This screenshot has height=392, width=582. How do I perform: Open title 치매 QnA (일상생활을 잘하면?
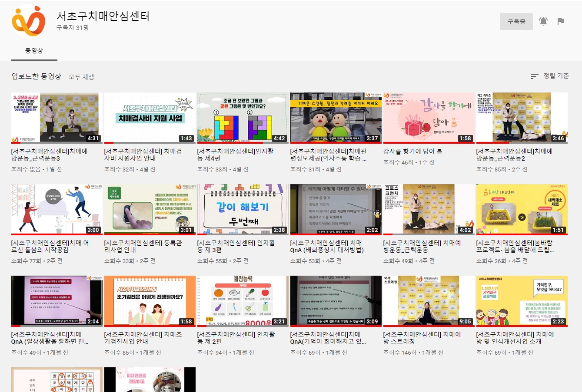(x=50, y=338)
